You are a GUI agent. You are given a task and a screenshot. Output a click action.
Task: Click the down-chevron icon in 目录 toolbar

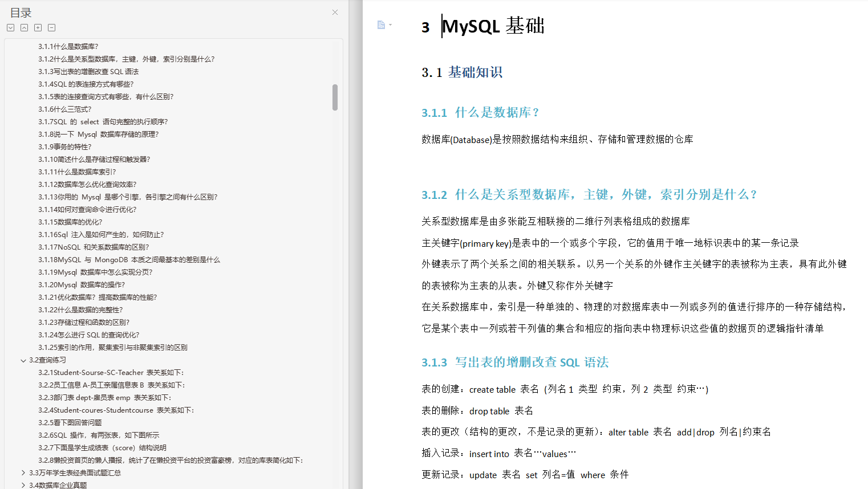coord(10,27)
